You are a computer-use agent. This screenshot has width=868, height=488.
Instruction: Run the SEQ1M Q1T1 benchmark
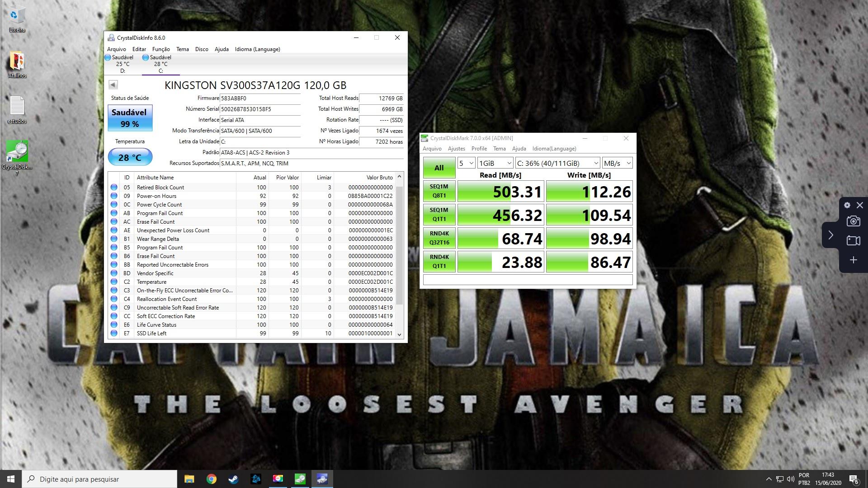click(439, 215)
